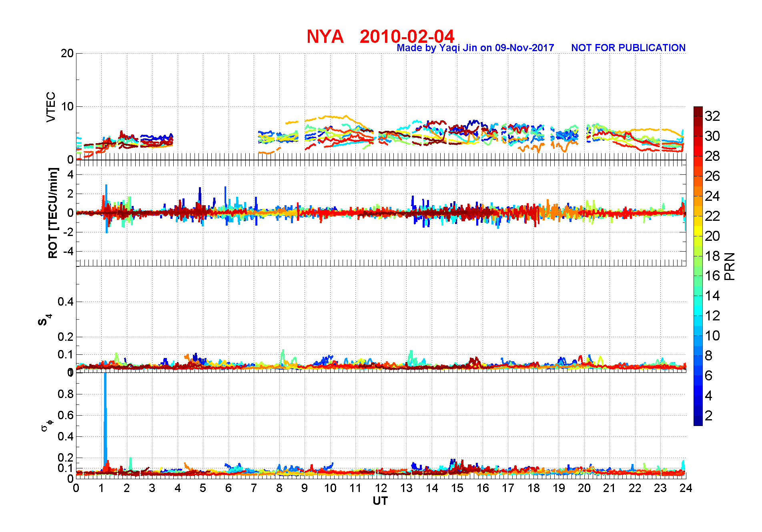Click the S4 axis label

(x=44, y=320)
